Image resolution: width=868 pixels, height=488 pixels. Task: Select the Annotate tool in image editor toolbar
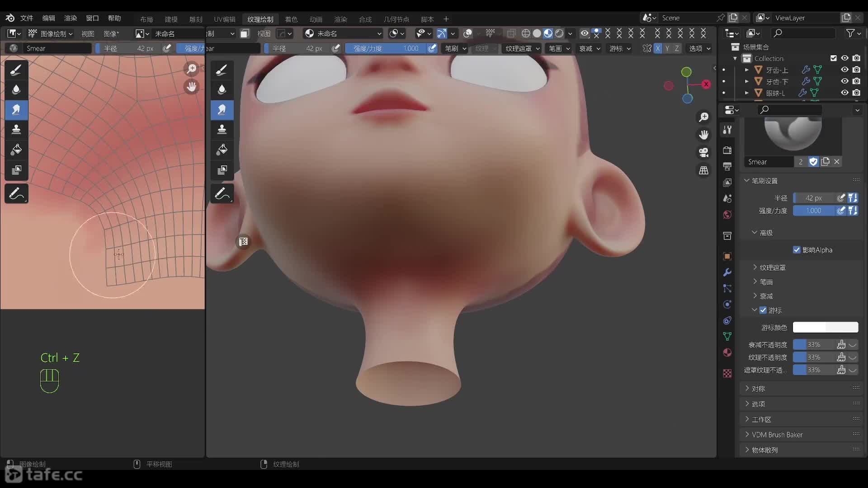click(16, 194)
